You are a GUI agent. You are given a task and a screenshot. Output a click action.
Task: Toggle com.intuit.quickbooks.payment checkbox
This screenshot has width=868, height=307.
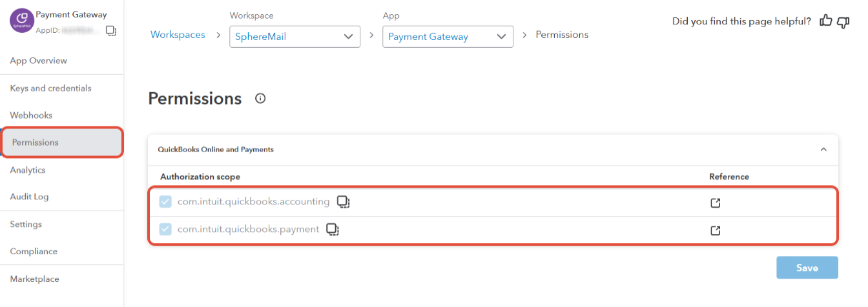pos(165,229)
